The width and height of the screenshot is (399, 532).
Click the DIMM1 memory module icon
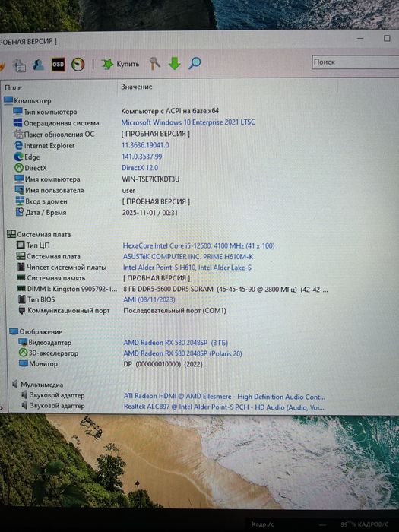pos(21,289)
